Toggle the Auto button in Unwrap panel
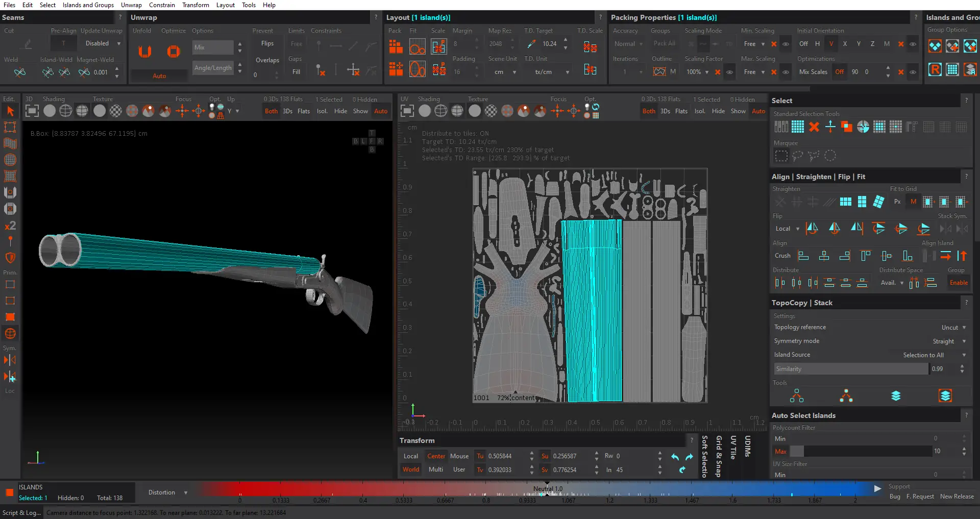The image size is (980, 519). click(x=159, y=76)
